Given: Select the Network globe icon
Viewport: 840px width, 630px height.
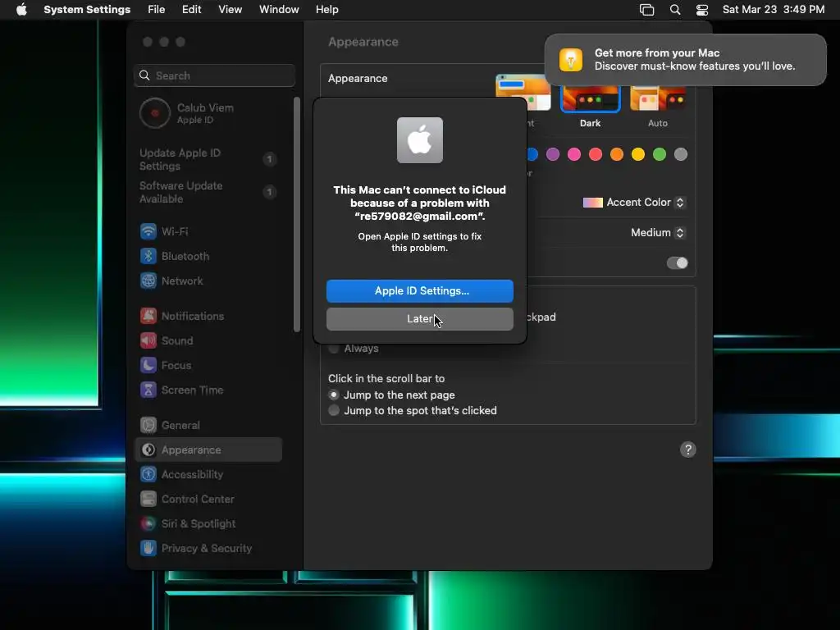Looking at the screenshot, I should pos(148,281).
